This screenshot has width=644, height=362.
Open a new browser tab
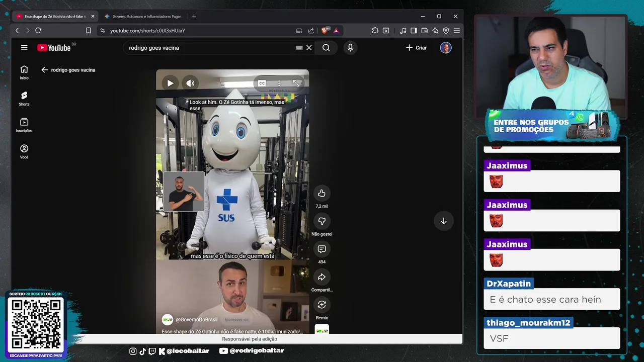(194, 16)
